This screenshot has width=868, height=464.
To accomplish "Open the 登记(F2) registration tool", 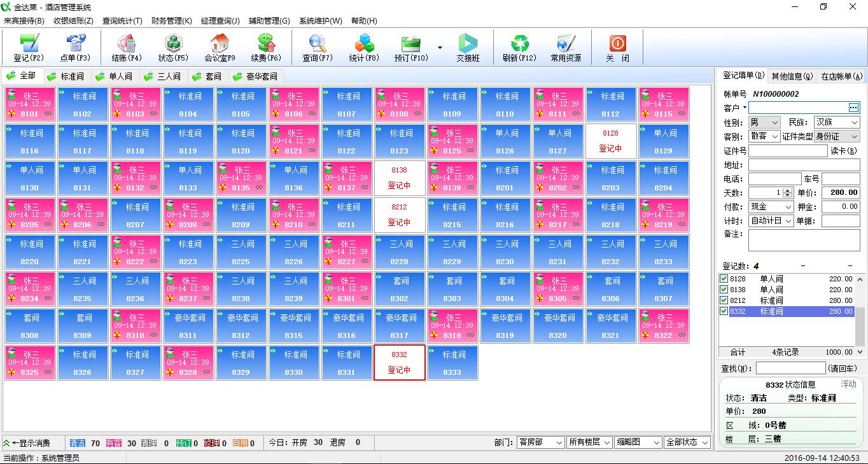I will point(29,48).
